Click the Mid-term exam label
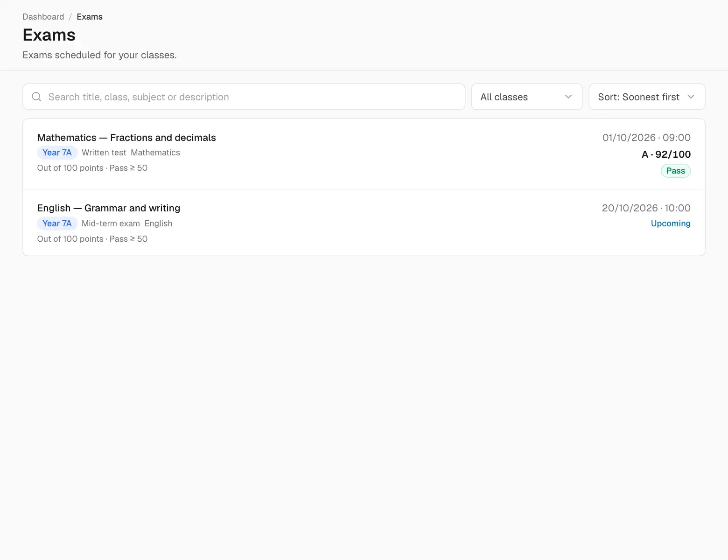The height and width of the screenshot is (560, 728). [x=111, y=224]
